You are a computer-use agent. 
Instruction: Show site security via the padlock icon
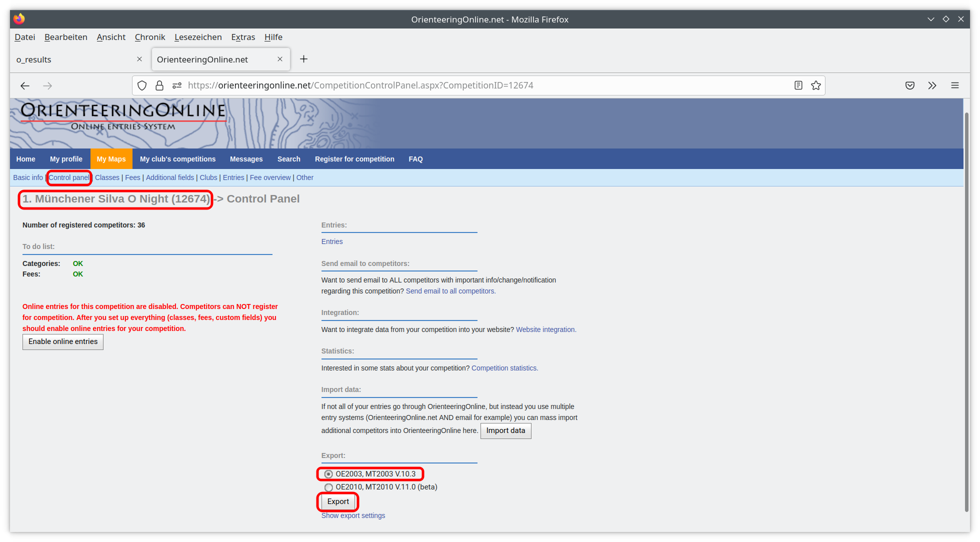(159, 85)
